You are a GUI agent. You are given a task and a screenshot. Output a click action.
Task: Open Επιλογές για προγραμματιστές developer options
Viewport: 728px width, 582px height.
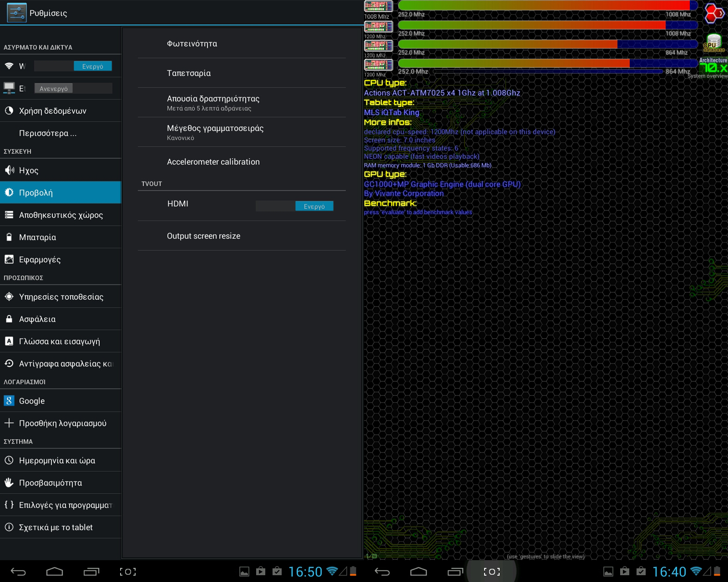(61, 505)
